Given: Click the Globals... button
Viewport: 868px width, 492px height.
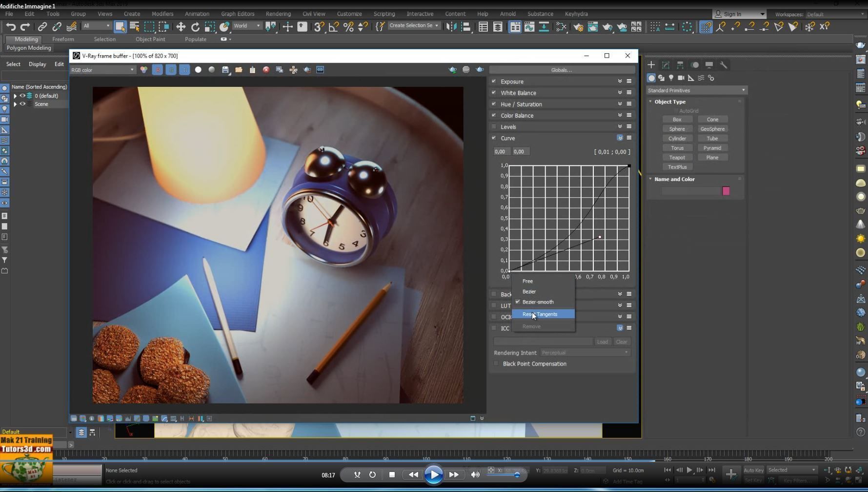Looking at the screenshot, I should 561,70.
